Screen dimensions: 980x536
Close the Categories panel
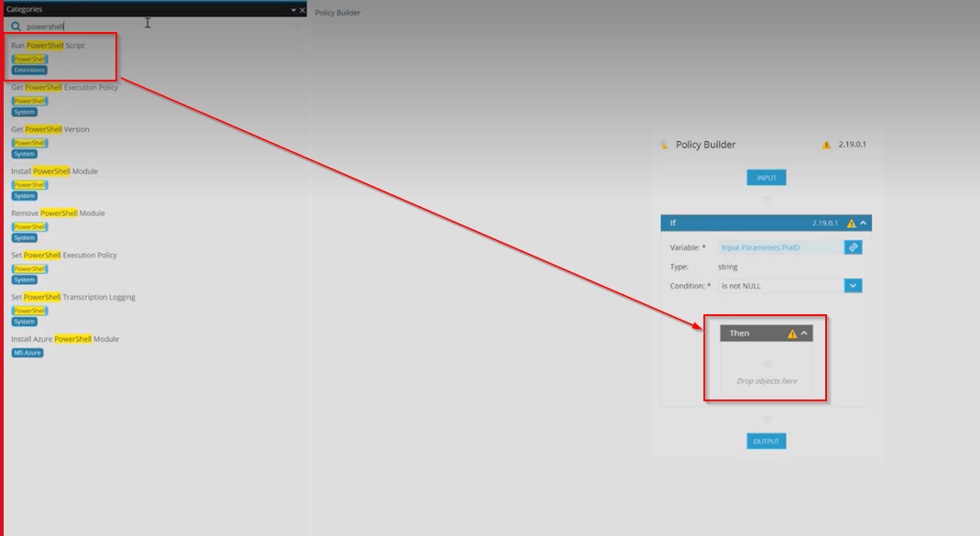[x=302, y=10]
